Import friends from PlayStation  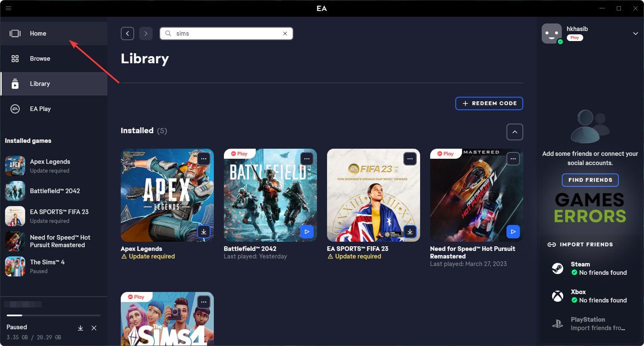click(x=590, y=324)
